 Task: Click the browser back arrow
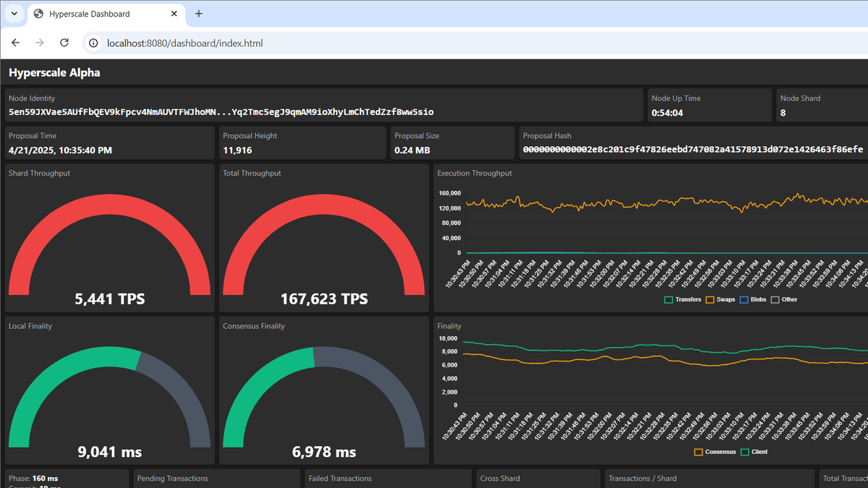coord(16,43)
